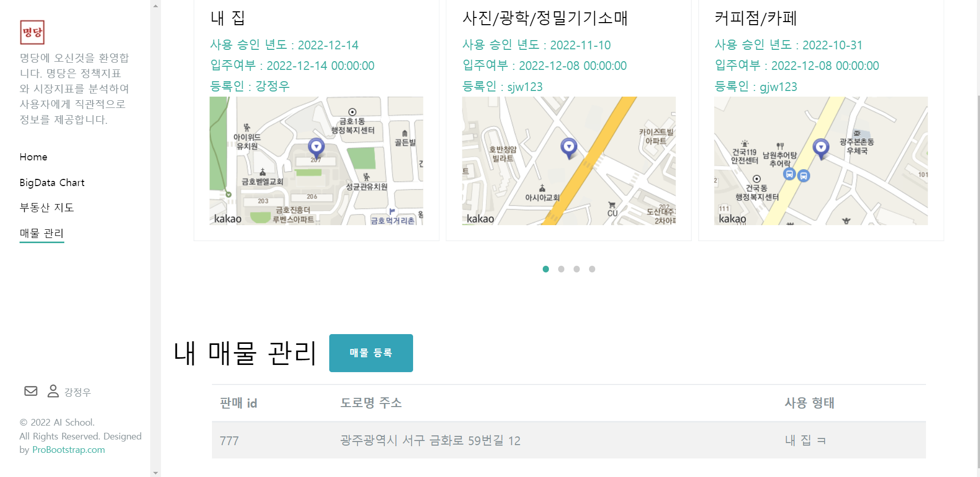Click the map pin on the 사진/광학/정밀기기소매 map
This screenshot has width=980, height=477.
point(568,148)
